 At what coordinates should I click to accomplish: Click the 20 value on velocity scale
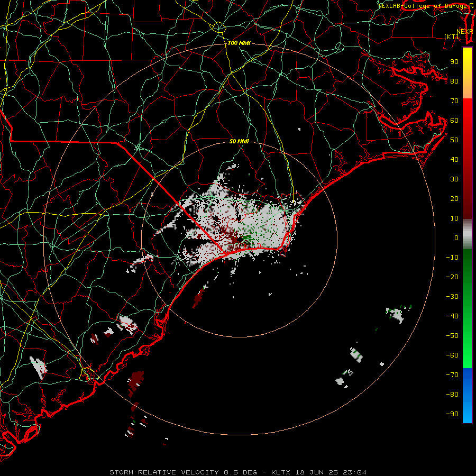(454, 199)
